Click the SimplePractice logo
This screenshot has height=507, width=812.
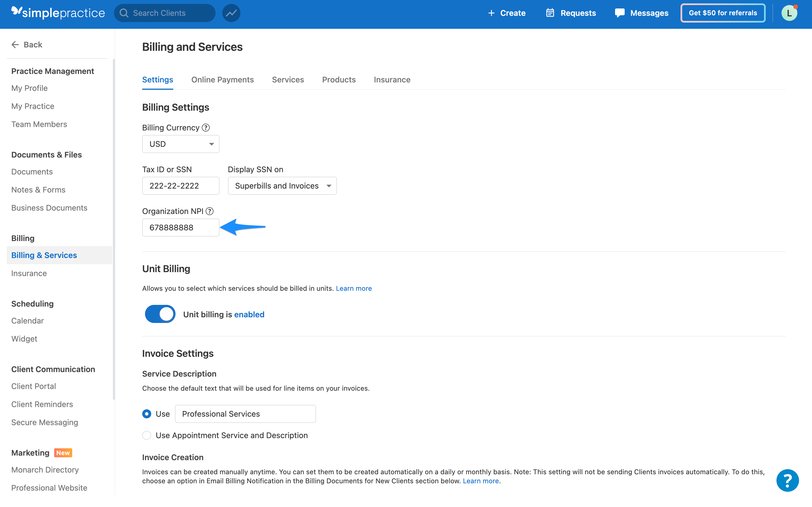58,13
